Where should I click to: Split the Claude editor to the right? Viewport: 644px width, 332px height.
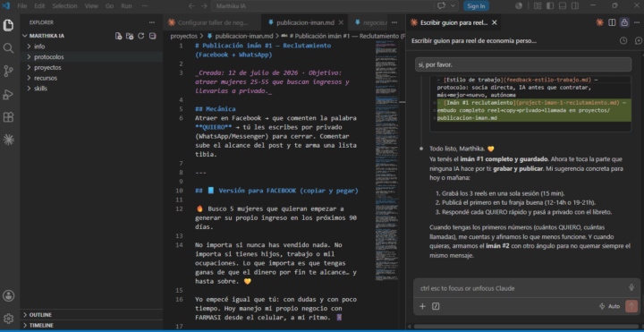point(612,22)
